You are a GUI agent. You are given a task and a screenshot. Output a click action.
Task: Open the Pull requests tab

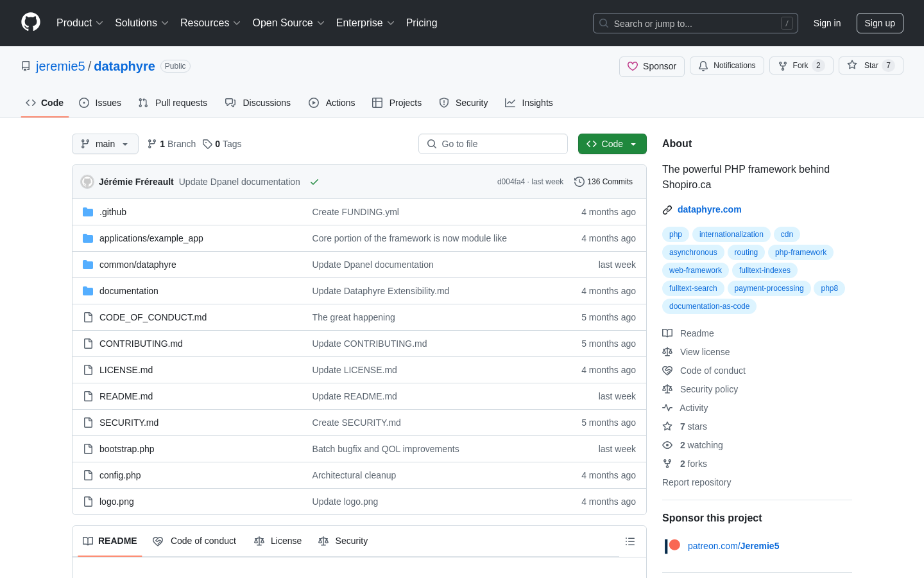click(x=173, y=103)
